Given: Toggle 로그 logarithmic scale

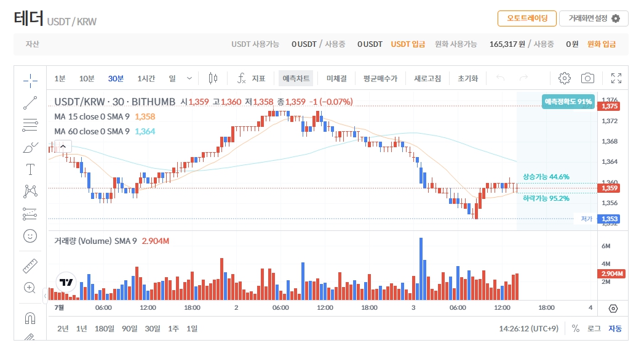Looking at the screenshot, I should coord(594,328).
